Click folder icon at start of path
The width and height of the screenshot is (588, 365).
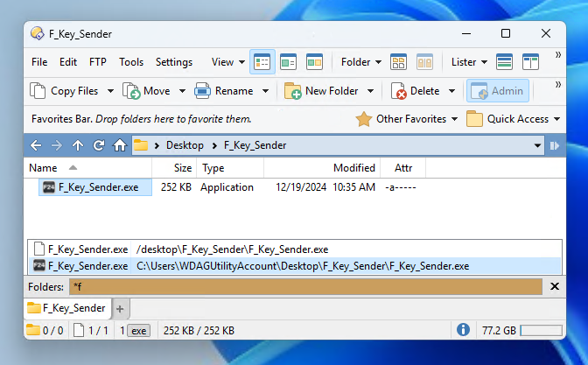click(141, 145)
